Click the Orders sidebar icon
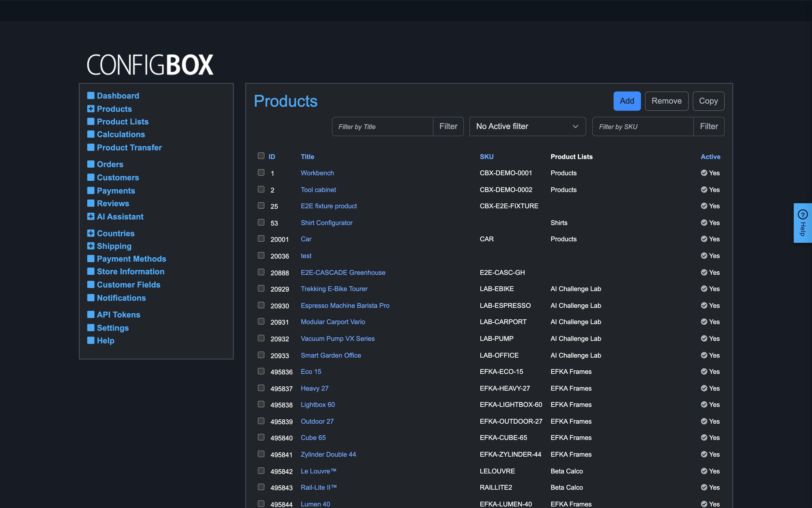 tap(91, 164)
